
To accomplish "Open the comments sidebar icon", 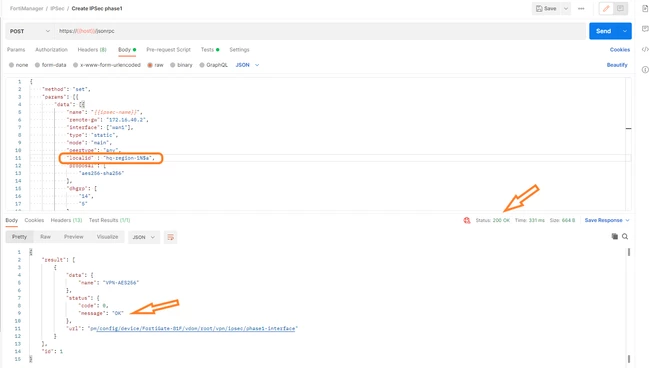I will coord(645,29).
